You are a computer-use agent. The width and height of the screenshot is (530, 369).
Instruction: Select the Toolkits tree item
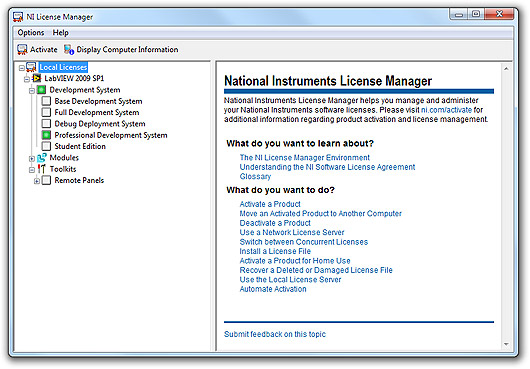point(63,169)
